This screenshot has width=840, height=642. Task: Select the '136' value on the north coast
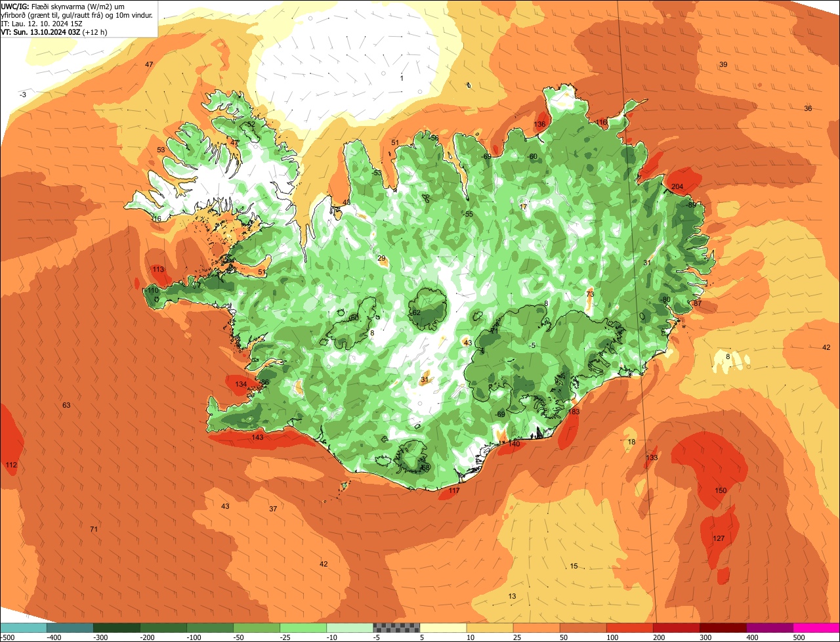(x=539, y=124)
